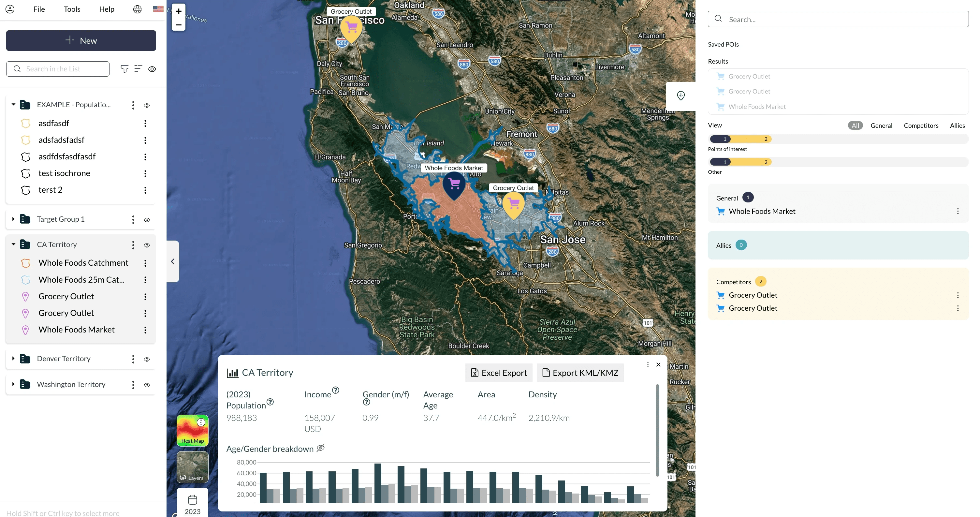980x517 pixels.
Task: Select the Heat Map thumbnail
Action: click(192, 431)
